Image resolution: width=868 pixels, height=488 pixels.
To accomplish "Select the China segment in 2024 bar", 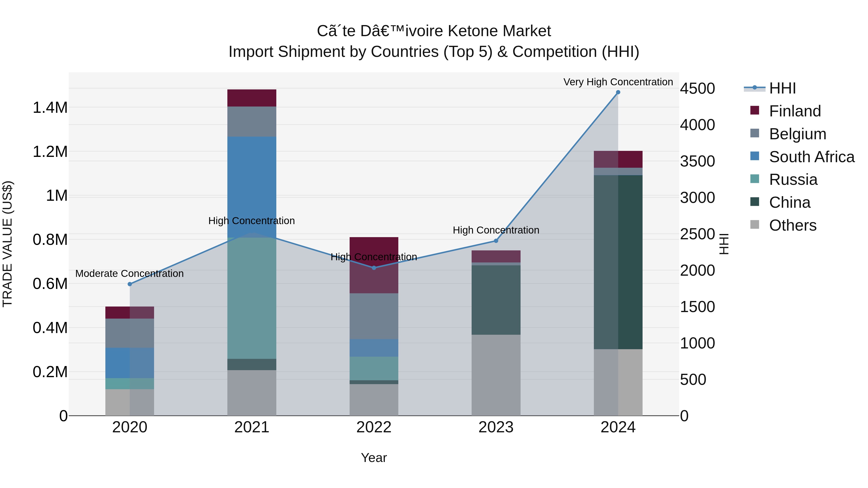I will [x=618, y=262].
